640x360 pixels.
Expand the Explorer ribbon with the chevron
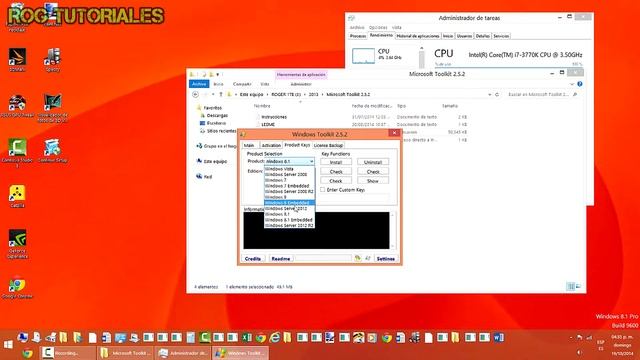tap(572, 84)
